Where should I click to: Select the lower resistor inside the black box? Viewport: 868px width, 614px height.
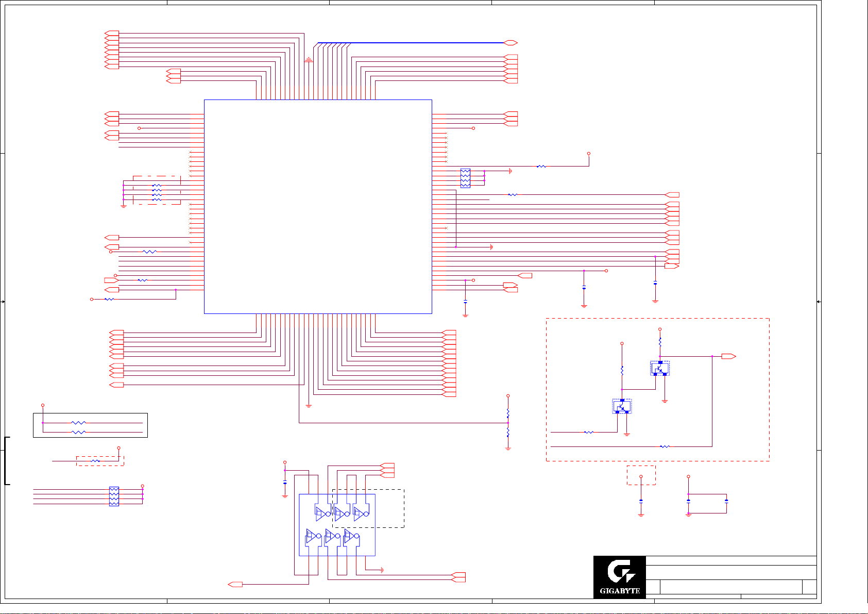pyautogui.click(x=78, y=432)
